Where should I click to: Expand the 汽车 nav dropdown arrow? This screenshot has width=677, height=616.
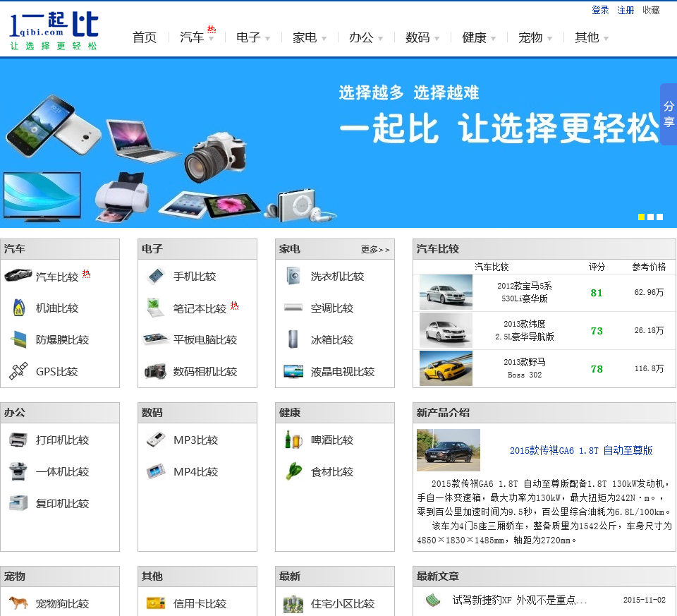click(x=211, y=39)
